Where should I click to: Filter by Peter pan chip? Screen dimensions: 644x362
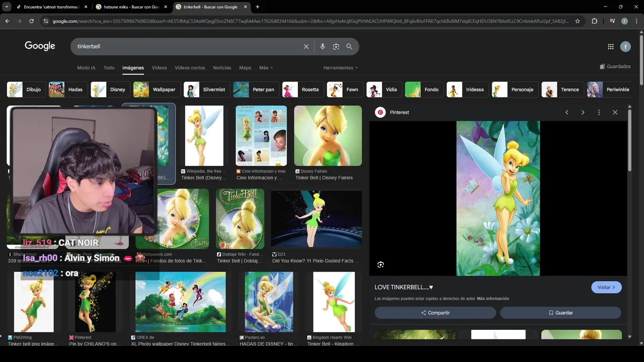(256, 89)
